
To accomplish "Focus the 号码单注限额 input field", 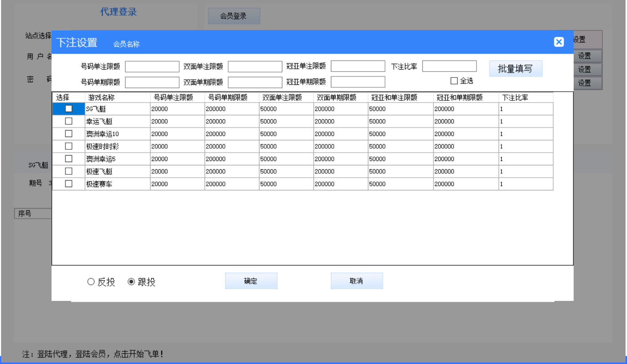I will click(152, 67).
